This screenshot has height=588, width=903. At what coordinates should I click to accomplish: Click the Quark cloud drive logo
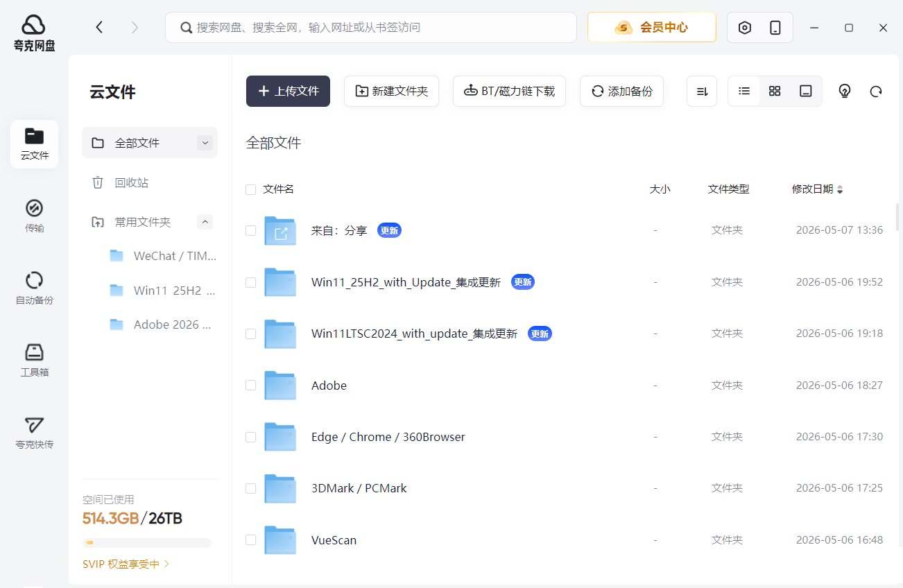click(34, 32)
